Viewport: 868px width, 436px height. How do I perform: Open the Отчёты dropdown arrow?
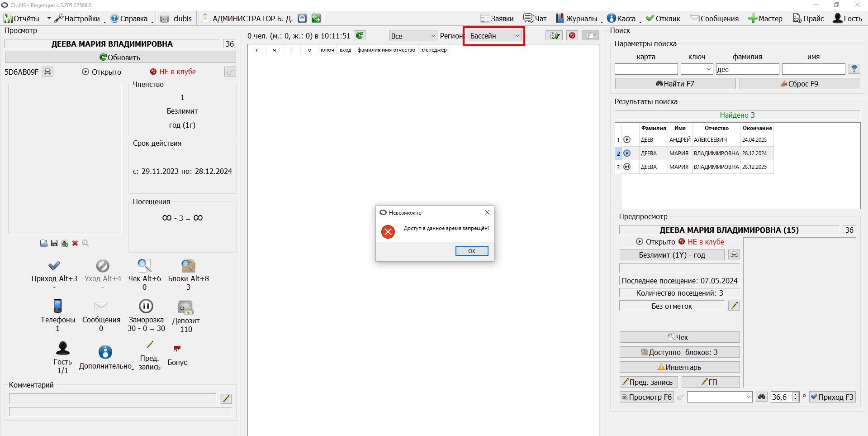pos(49,19)
